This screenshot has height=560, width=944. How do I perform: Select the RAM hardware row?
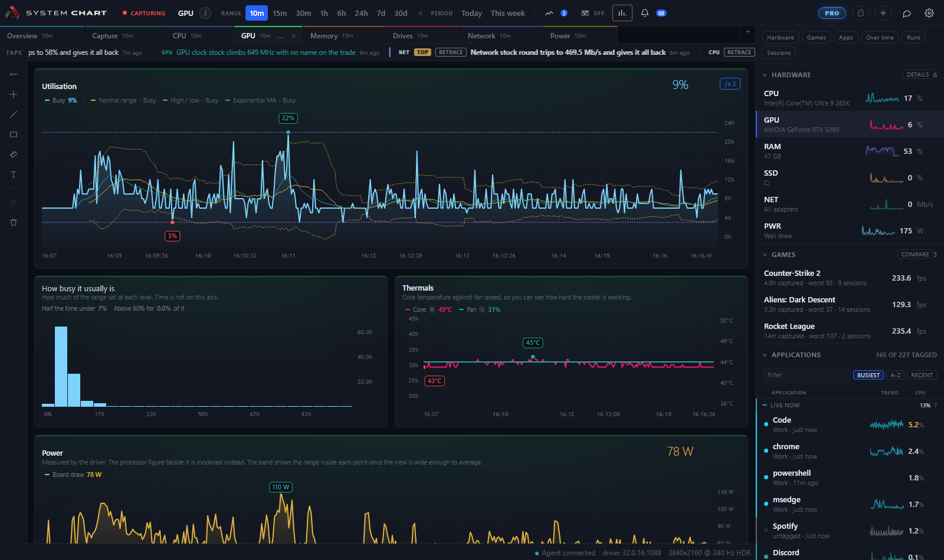(x=850, y=151)
